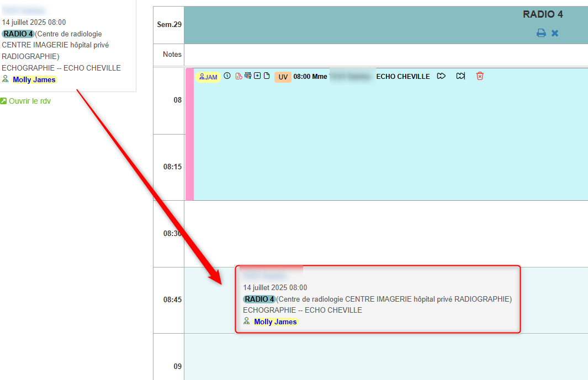Click Molly James in the left panel
The height and width of the screenshot is (380, 588).
coord(34,79)
